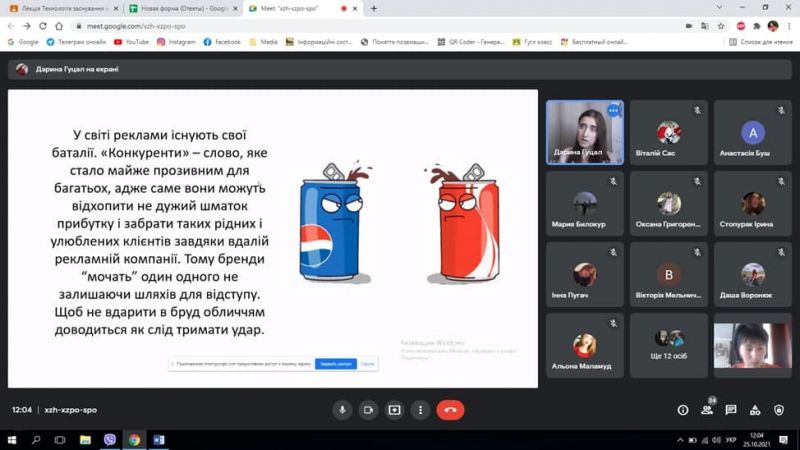
Task: Open Chrome three-dot menu
Action: 789,26
